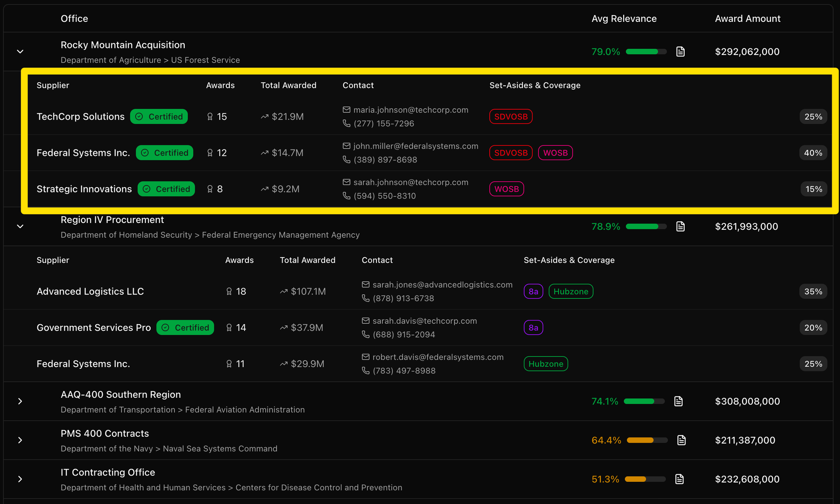The height and width of the screenshot is (504, 840).
Task: Click phone icon next to (389) 897-8698
Action: click(346, 160)
